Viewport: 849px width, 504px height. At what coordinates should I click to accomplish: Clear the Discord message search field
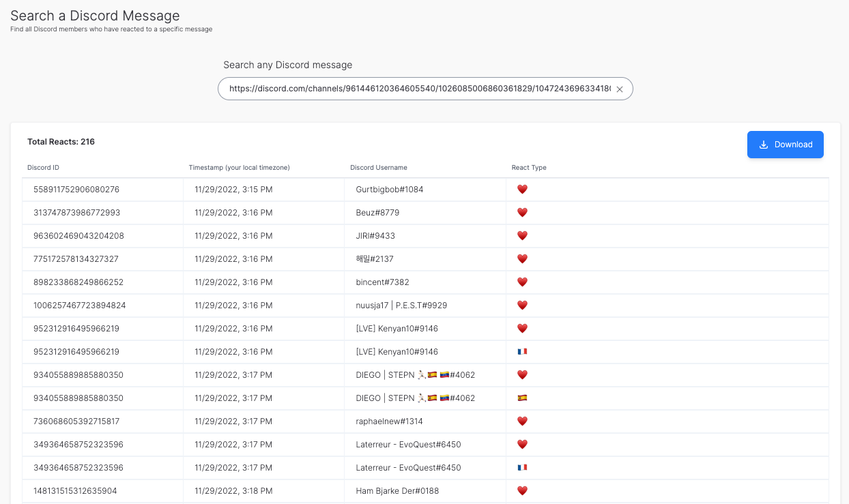coord(620,89)
